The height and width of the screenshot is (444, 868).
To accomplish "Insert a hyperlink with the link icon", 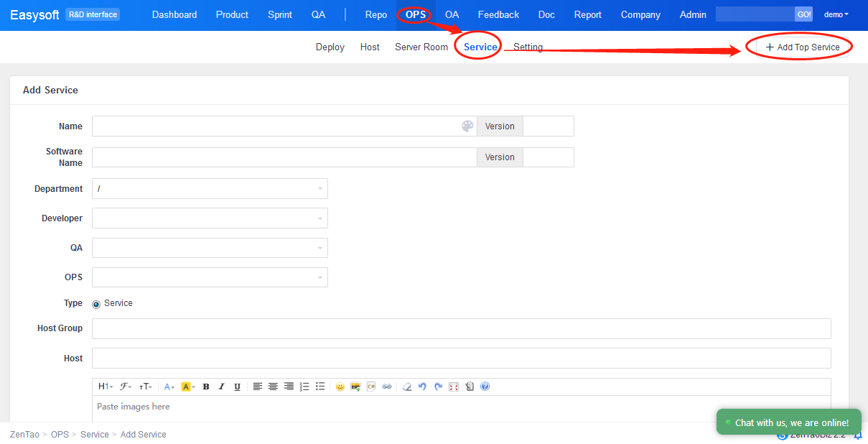I will (387, 387).
